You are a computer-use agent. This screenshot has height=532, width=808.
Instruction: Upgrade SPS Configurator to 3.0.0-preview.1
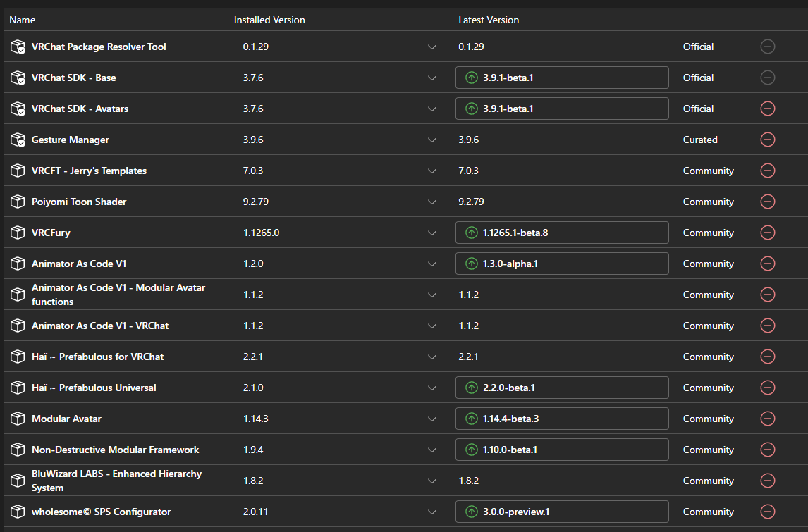point(562,512)
